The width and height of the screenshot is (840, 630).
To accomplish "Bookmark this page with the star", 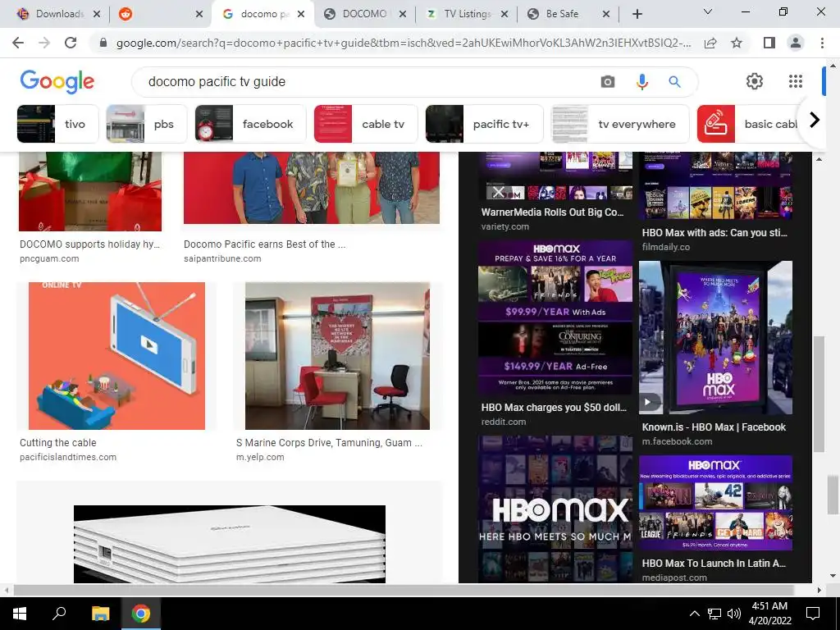I will [x=737, y=43].
